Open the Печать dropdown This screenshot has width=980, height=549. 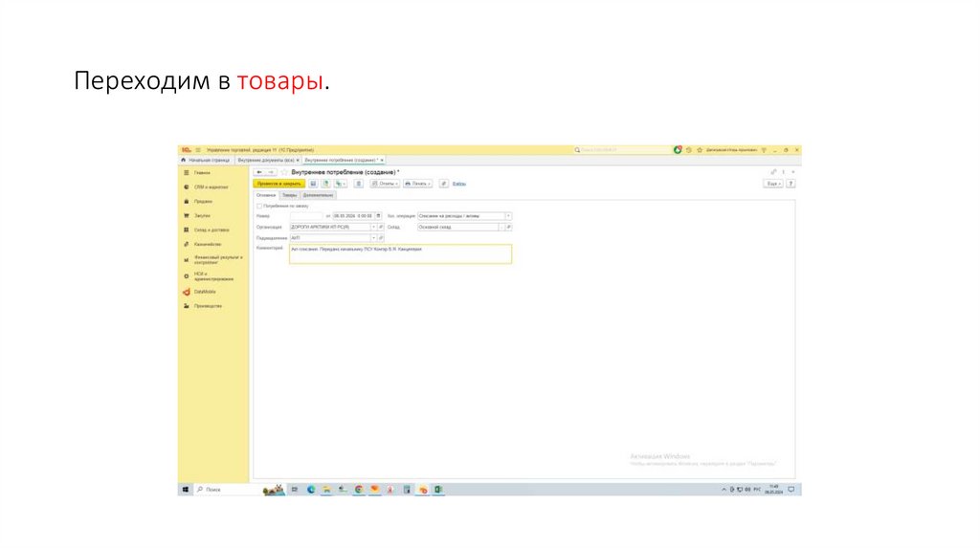tap(417, 184)
